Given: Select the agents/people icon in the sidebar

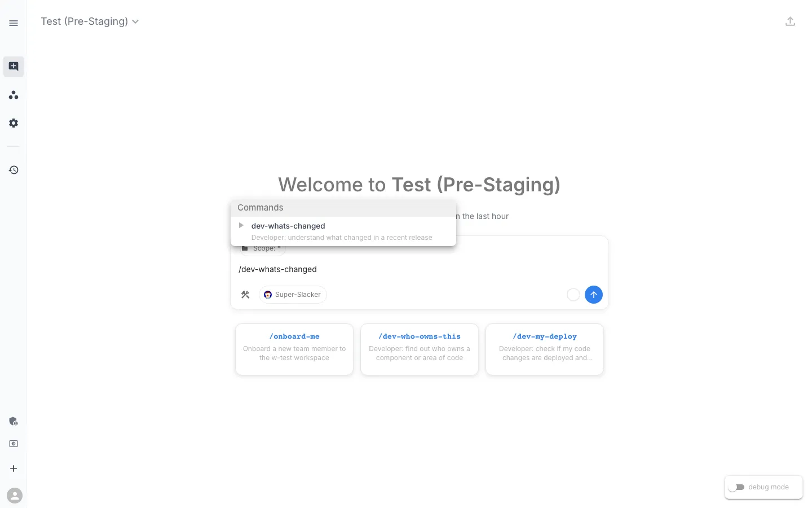Looking at the screenshot, I should 14,95.
